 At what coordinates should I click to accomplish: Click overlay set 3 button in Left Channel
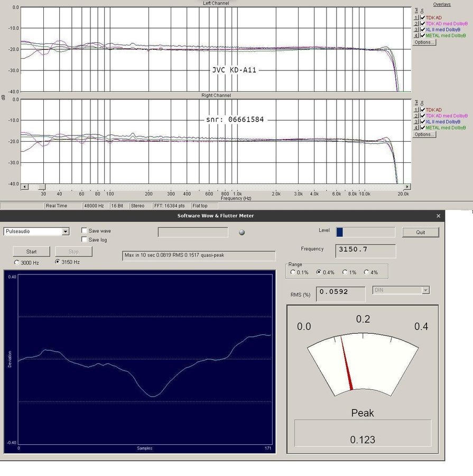416,30
